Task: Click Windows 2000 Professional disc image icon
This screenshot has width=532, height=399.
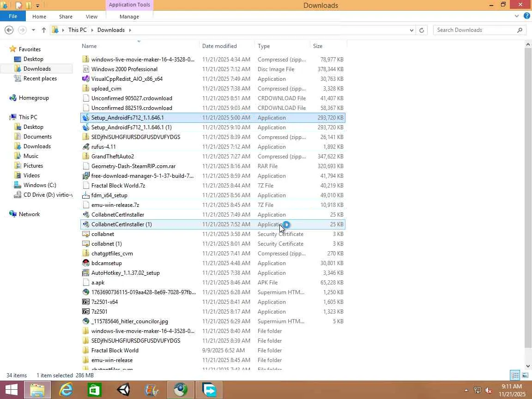Action: (x=86, y=69)
